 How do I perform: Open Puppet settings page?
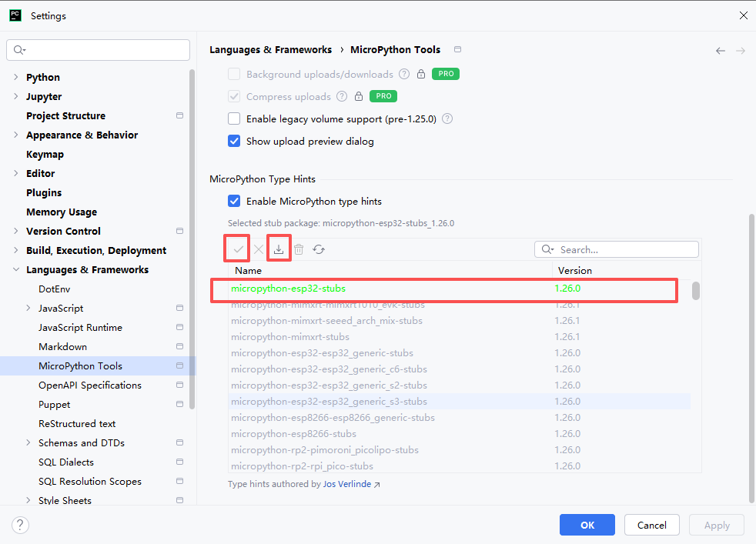tap(54, 404)
